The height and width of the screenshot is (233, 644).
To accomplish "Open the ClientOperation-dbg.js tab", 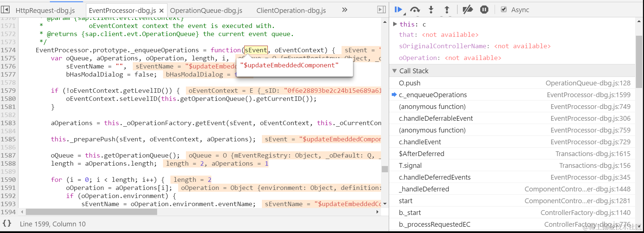I will 291,11.
